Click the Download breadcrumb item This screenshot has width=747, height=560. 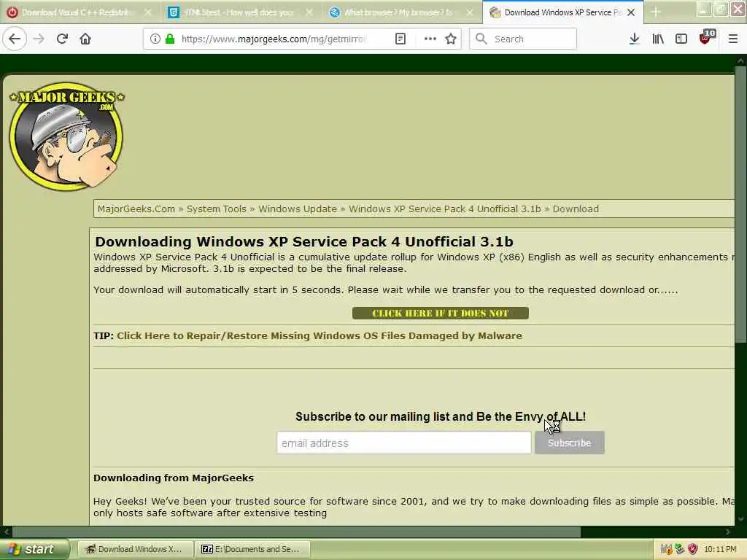(x=576, y=209)
